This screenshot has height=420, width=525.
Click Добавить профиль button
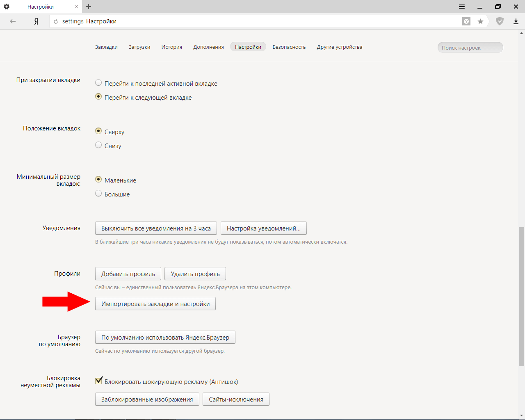point(128,274)
